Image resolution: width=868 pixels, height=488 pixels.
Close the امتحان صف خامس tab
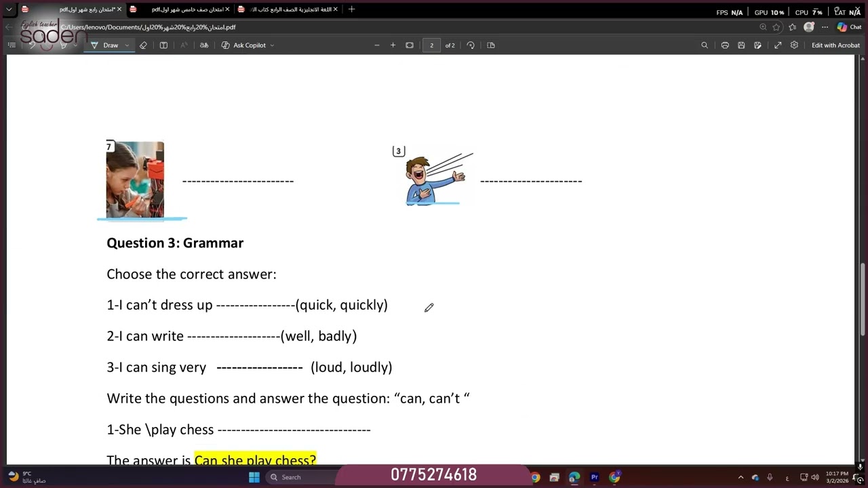[227, 9]
